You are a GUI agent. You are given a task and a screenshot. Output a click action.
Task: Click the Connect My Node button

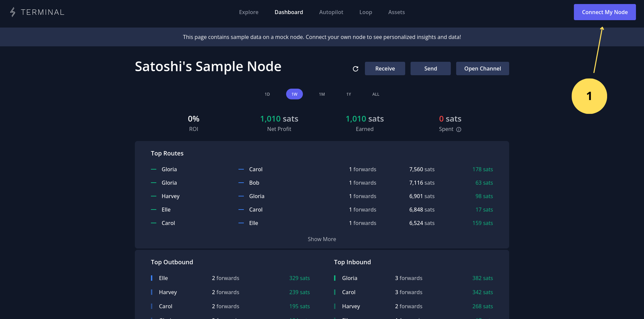(x=604, y=12)
